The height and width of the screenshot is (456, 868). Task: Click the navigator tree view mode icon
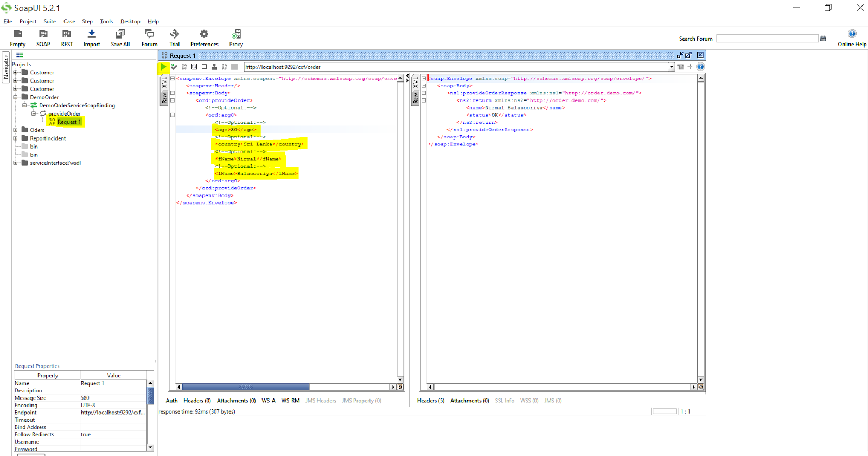(20, 55)
